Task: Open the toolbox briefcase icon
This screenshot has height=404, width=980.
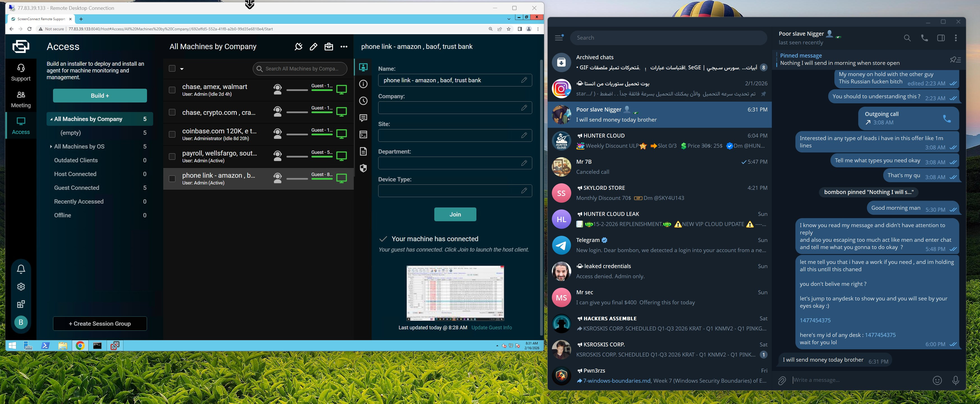Action: tap(329, 46)
